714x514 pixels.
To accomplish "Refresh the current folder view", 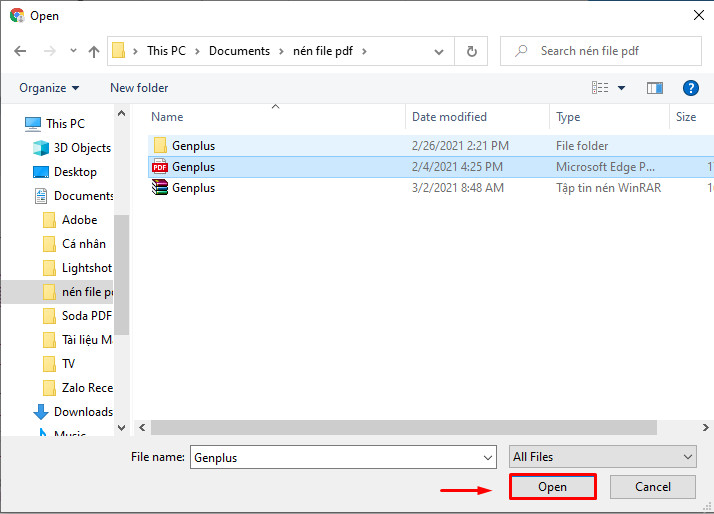I will pos(472,51).
